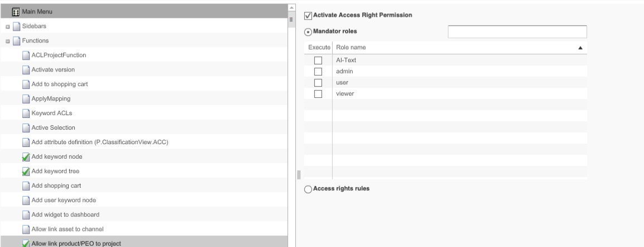Click the green check icon beside Add keyword tree

point(26,171)
